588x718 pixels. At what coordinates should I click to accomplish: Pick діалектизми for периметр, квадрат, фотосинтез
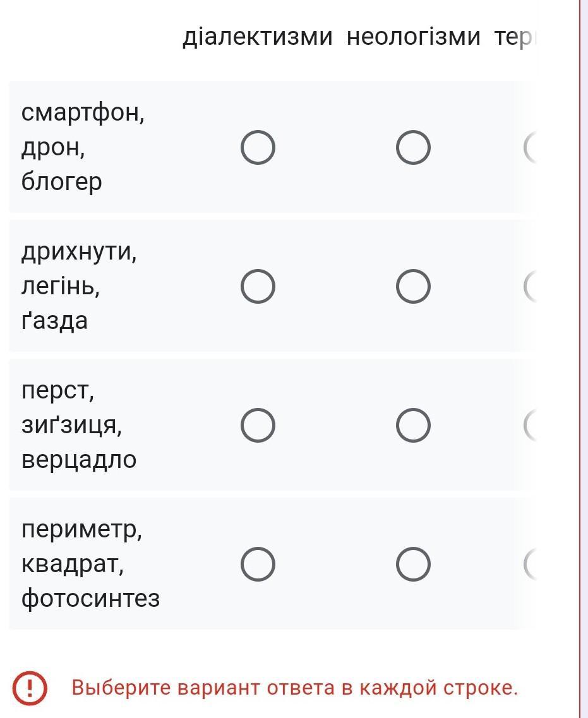(258, 564)
